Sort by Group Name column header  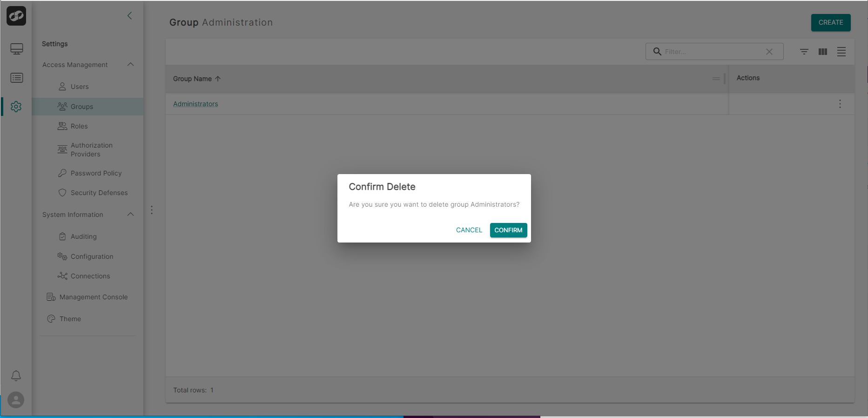(x=192, y=79)
